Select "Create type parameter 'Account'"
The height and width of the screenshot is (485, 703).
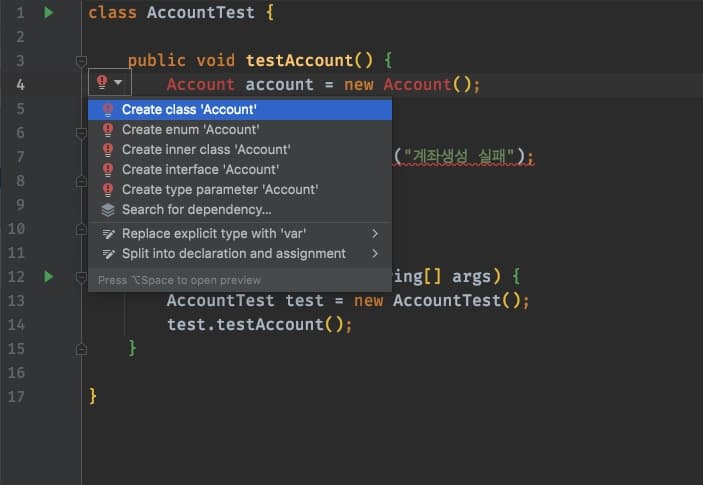point(240,190)
